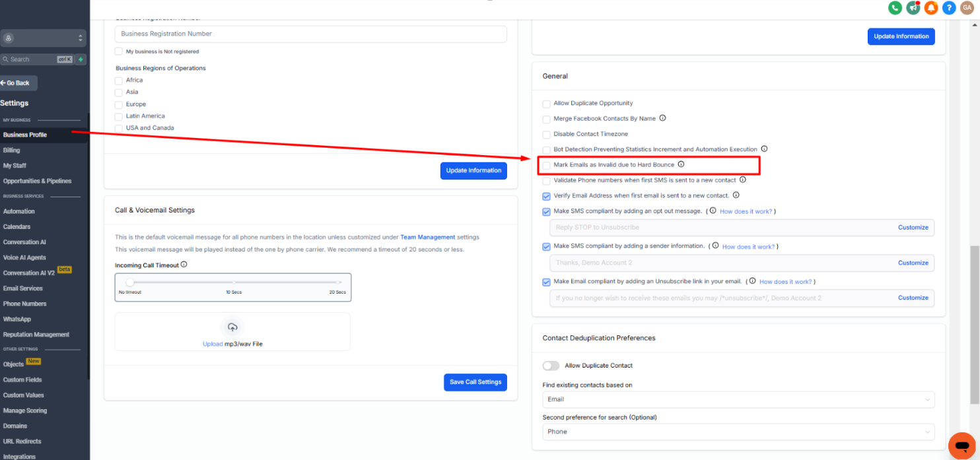This screenshot has height=460, width=980.
Task: Click the Save Call Settings button
Action: coord(475,381)
